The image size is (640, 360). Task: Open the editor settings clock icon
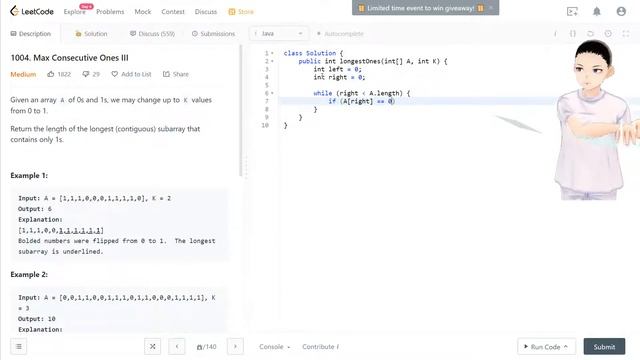pos(608,33)
